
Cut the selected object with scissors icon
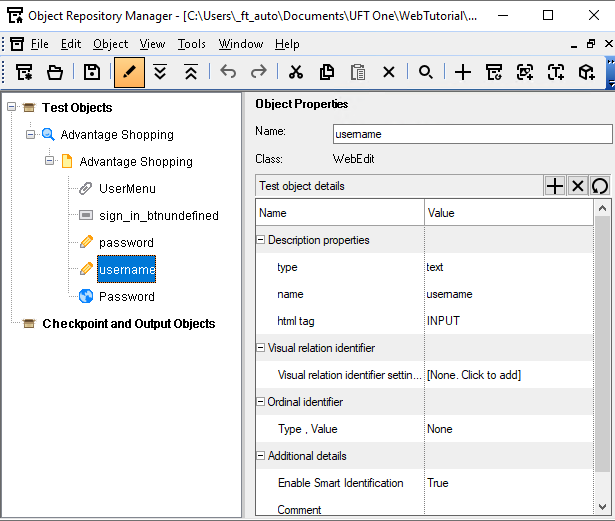296,72
